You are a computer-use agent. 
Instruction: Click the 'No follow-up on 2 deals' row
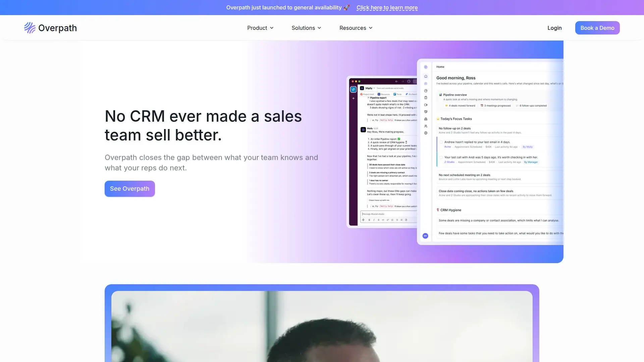click(x=500, y=130)
